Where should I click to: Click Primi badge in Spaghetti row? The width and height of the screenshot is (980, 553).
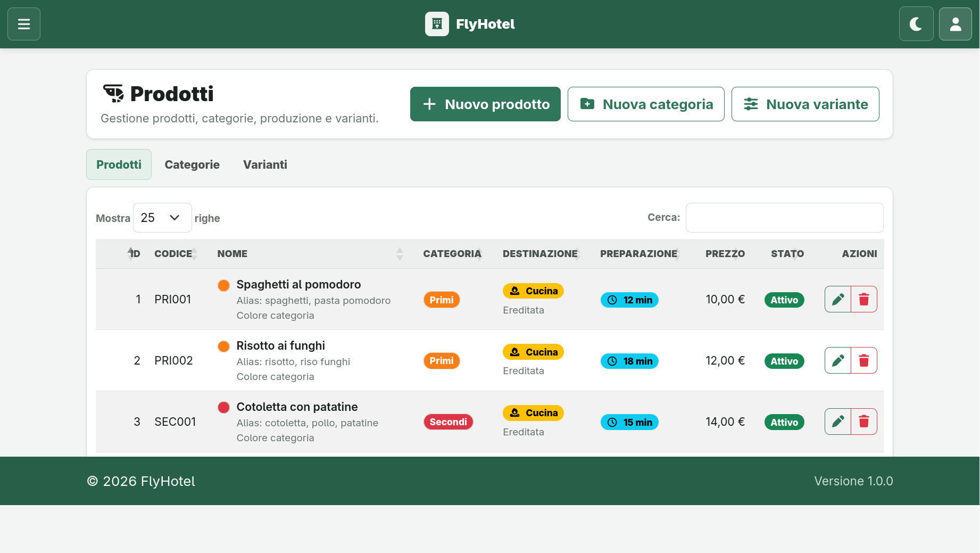442,300
